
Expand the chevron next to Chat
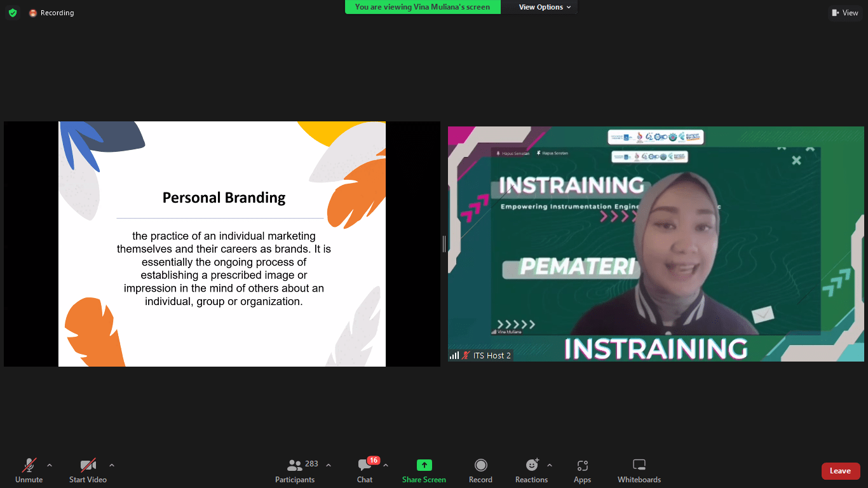click(x=386, y=465)
